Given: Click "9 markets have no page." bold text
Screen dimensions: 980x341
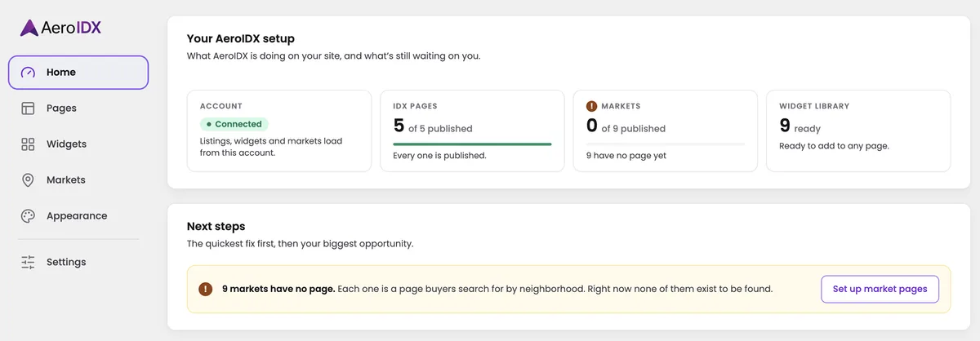Looking at the screenshot, I should 278,289.
